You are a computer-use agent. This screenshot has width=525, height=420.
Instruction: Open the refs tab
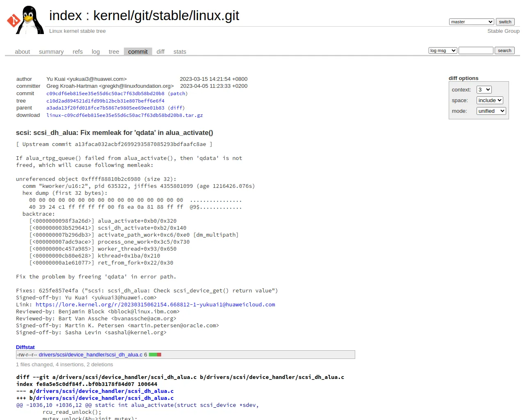(x=78, y=52)
